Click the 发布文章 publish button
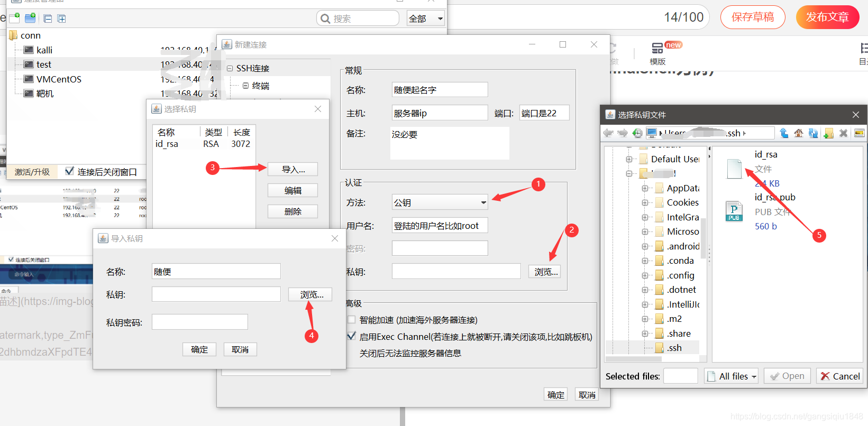The image size is (868, 426). 827,17
